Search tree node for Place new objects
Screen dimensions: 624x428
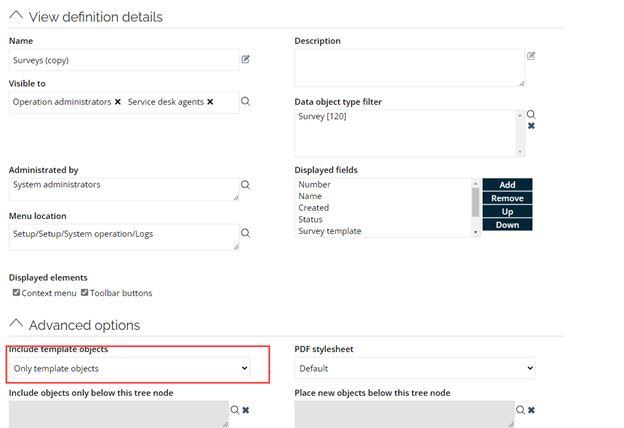point(520,410)
